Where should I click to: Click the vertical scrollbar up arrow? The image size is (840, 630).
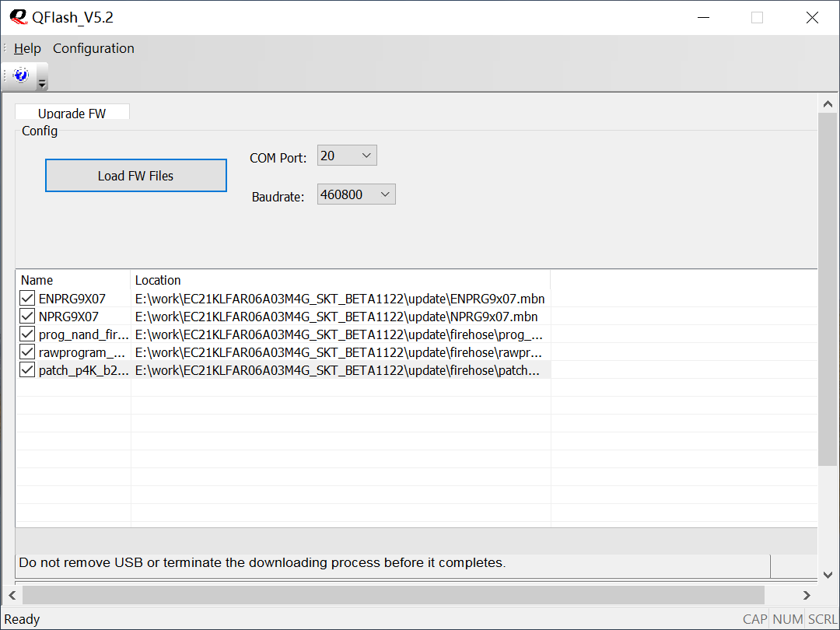828,104
